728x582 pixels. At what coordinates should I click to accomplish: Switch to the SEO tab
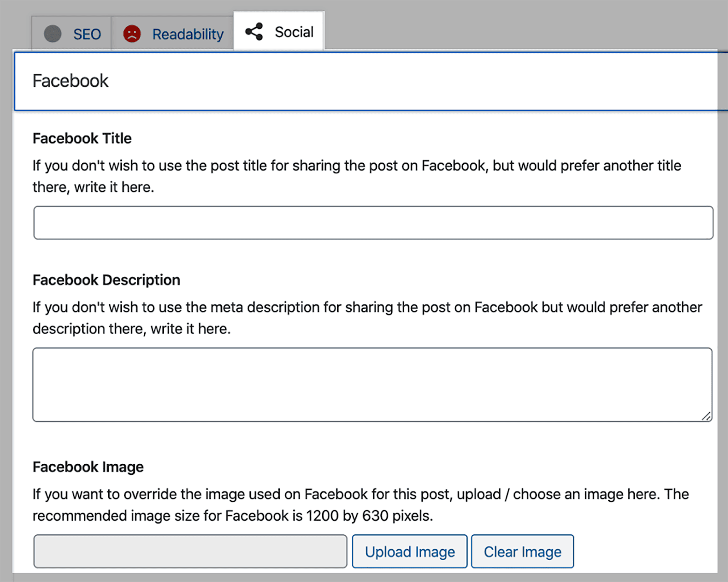tap(86, 34)
